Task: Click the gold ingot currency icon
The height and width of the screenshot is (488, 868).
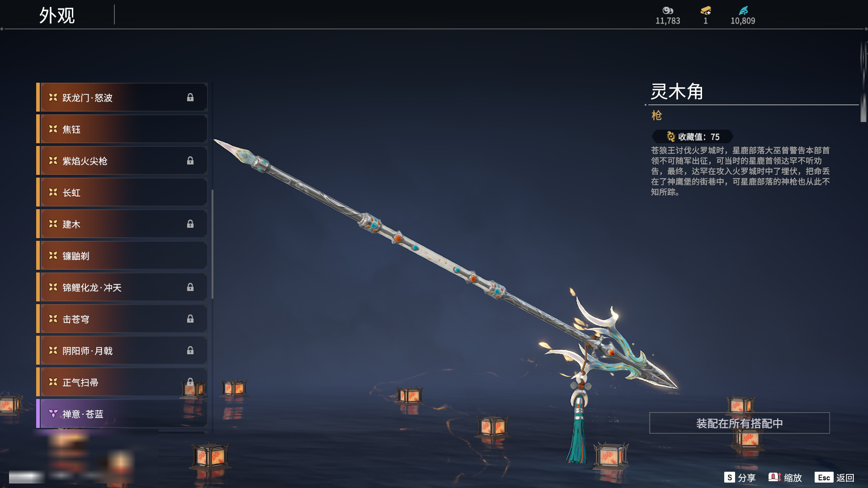Action: pyautogui.click(x=706, y=10)
